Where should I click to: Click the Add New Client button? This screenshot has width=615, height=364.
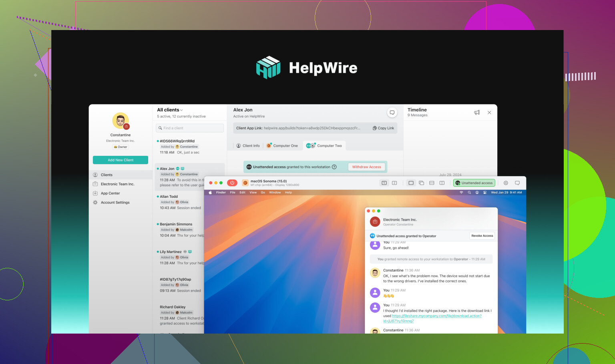click(x=120, y=160)
